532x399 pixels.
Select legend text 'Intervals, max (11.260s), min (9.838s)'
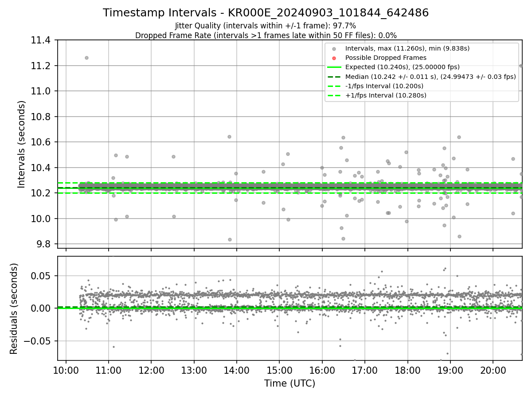(407, 48)
